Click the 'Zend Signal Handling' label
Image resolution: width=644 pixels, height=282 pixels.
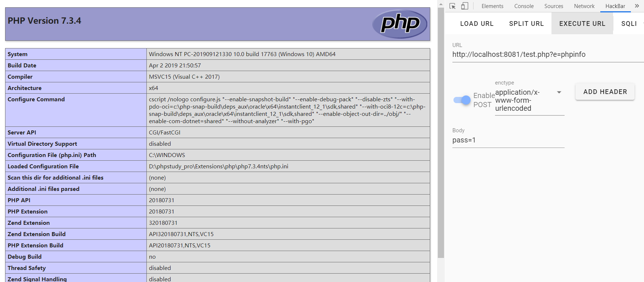tap(37, 279)
